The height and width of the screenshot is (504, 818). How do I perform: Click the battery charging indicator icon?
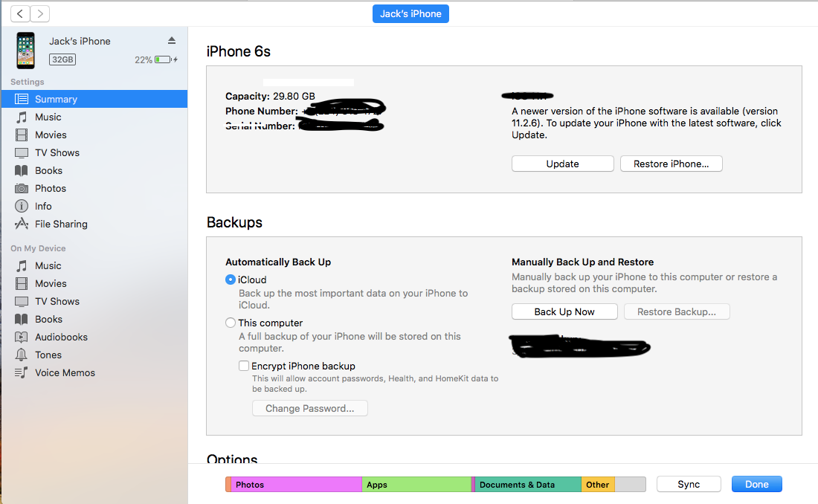(x=166, y=59)
